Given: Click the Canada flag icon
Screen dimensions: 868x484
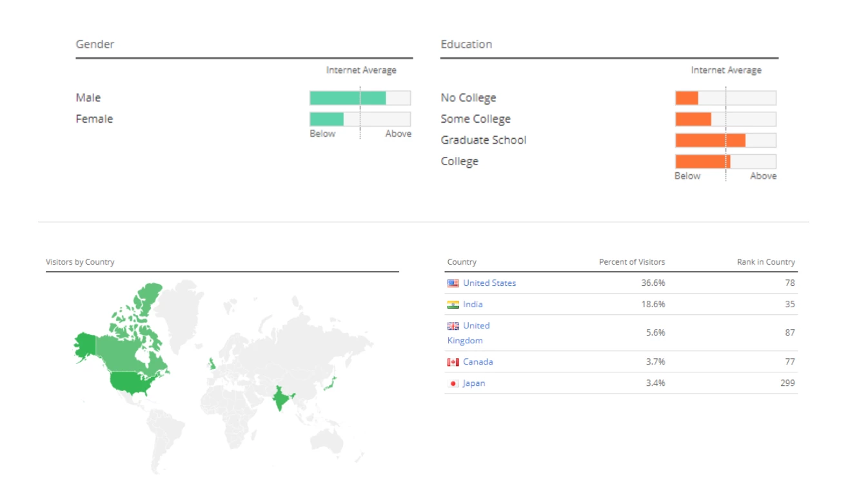Looking at the screenshot, I should [453, 362].
